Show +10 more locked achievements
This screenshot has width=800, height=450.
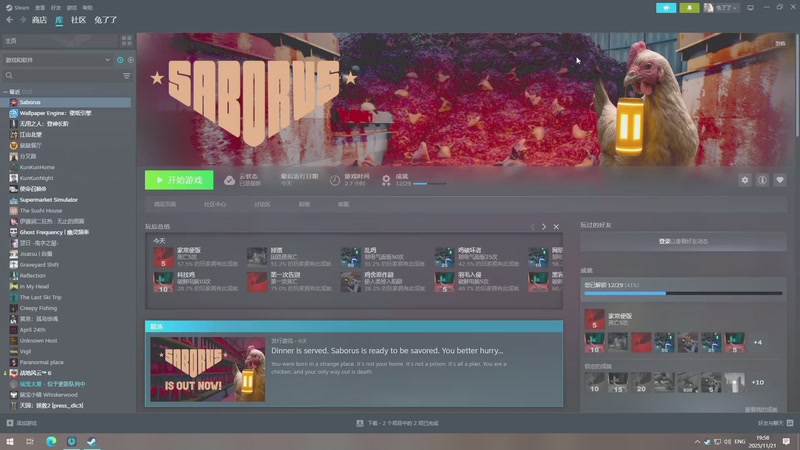pos(758,382)
